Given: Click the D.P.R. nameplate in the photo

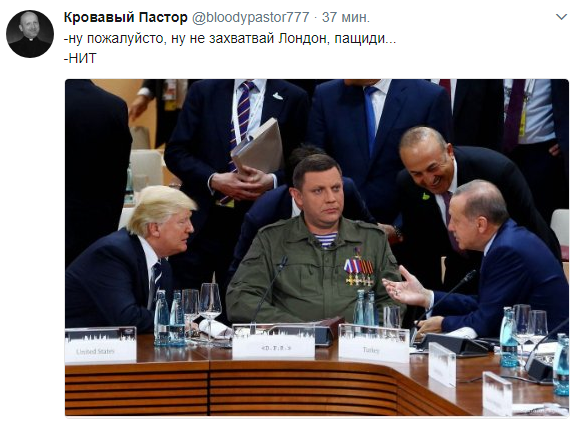Looking at the screenshot, I should 274,342.
